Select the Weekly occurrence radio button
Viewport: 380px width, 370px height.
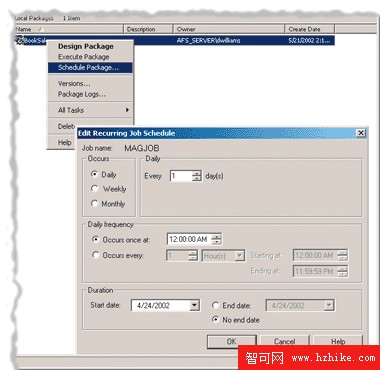click(95, 189)
